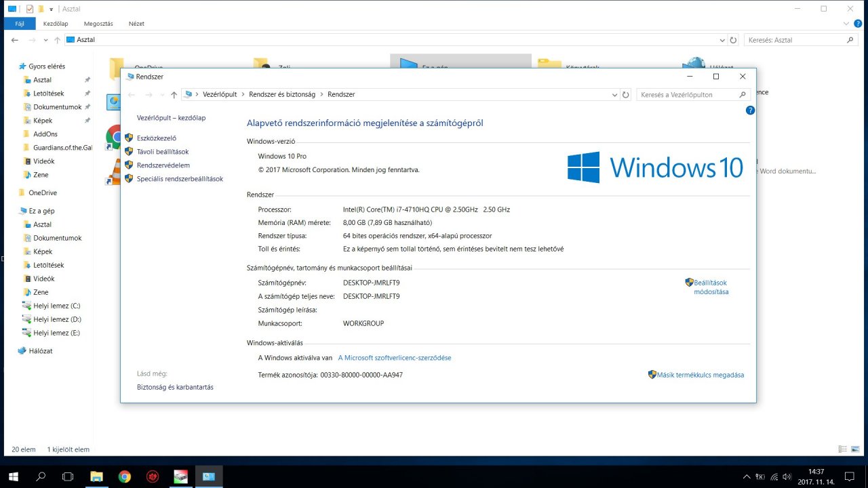Select OneDrive in navigation pane
This screenshot has height=488, width=868.
click(x=43, y=192)
